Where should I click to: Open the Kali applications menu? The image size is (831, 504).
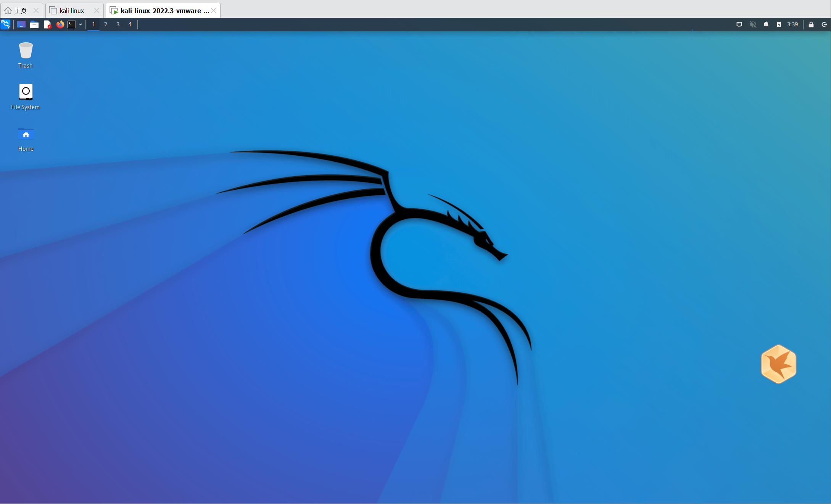point(5,24)
